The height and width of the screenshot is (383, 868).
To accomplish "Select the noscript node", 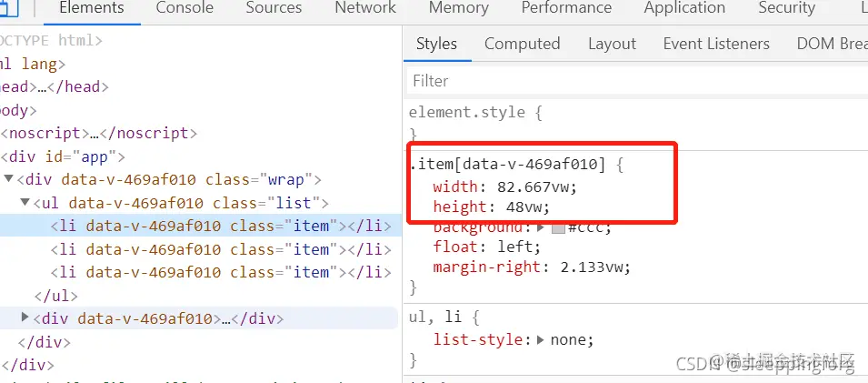I will [99, 134].
